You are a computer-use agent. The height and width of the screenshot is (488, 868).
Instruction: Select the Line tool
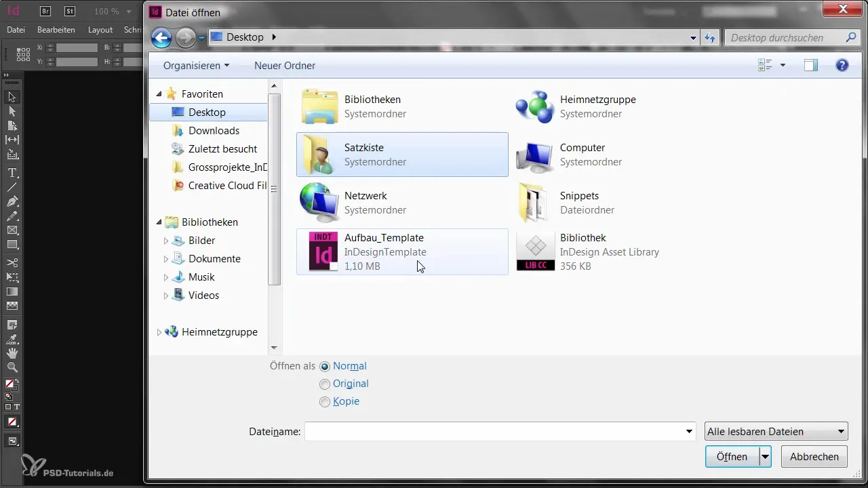click(x=12, y=187)
